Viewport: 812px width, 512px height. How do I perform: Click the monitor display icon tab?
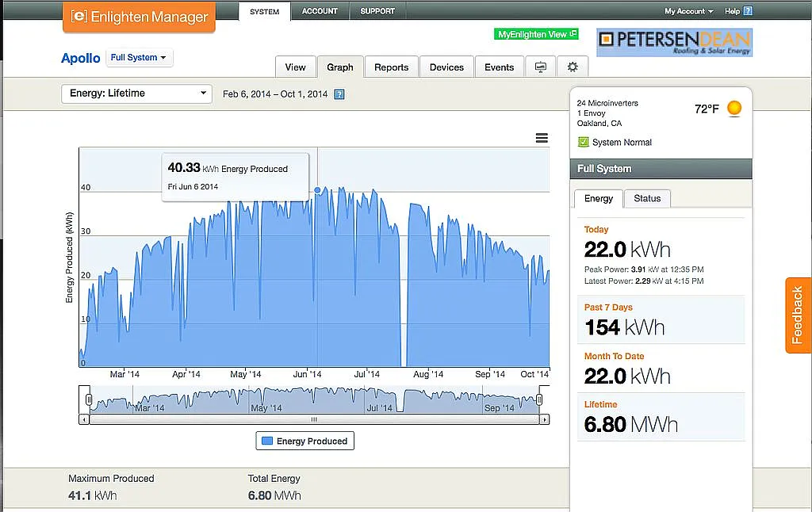[541, 67]
